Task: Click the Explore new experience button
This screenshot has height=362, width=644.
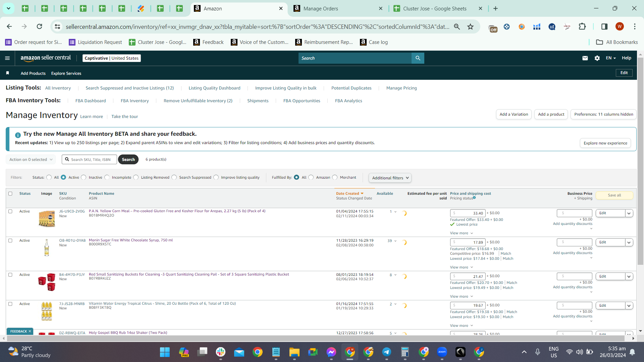Action: click(x=605, y=143)
